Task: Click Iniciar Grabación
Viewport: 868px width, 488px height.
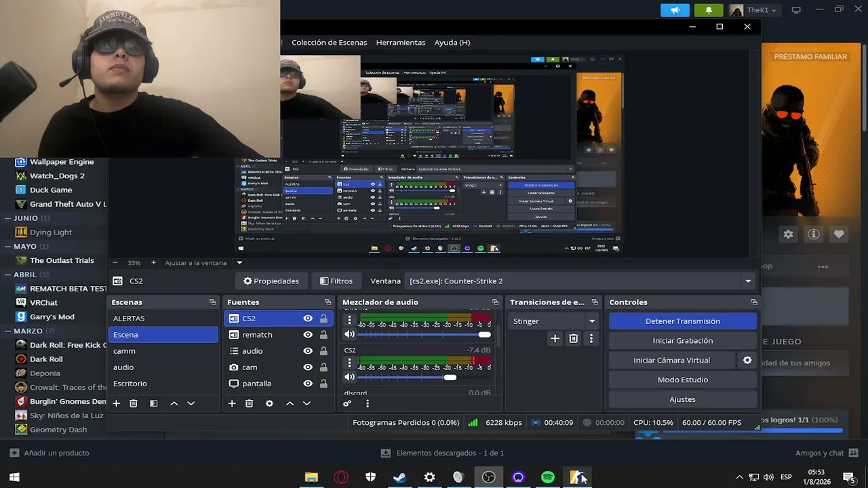Action: (x=682, y=341)
